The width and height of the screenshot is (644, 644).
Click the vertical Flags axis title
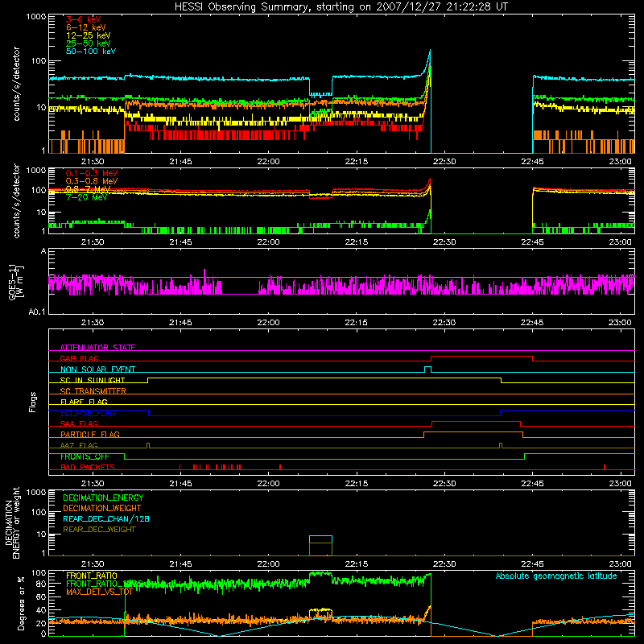[33, 402]
